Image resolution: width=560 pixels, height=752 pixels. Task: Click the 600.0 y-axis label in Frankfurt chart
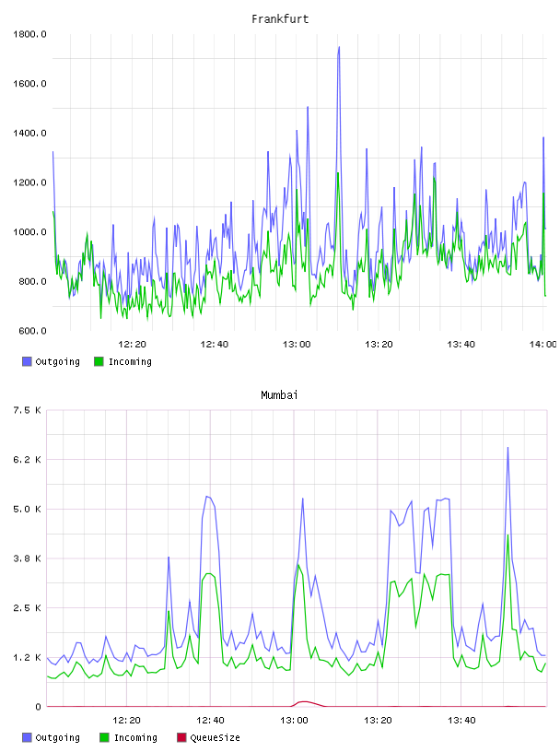[x=32, y=331]
